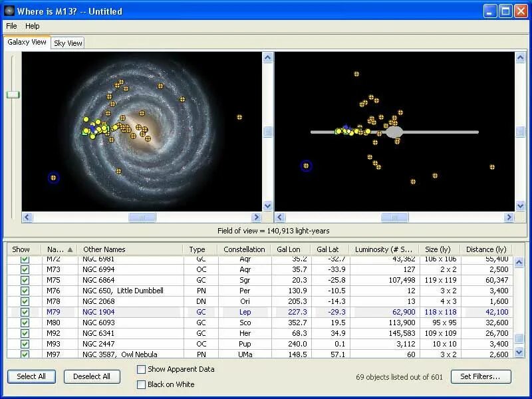This screenshot has width=532, height=399.
Task: Click the scroll down arrow of side view
Action: click(520, 205)
